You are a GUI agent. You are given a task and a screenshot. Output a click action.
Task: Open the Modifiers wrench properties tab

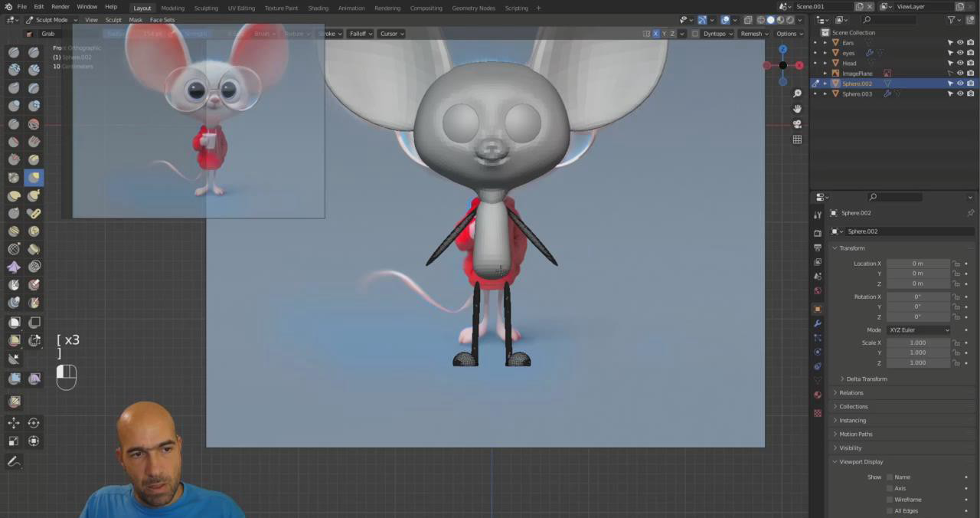click(x=818, y=323)
